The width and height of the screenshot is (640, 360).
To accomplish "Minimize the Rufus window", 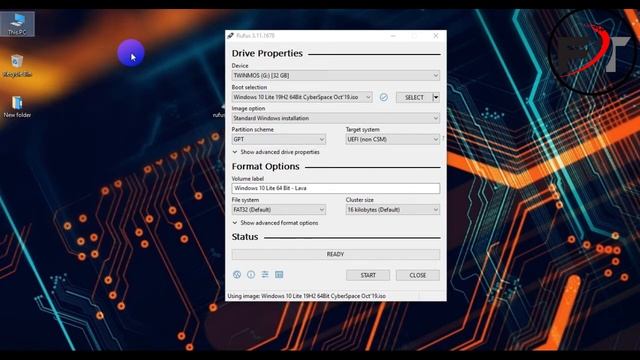I will [393, 36].
